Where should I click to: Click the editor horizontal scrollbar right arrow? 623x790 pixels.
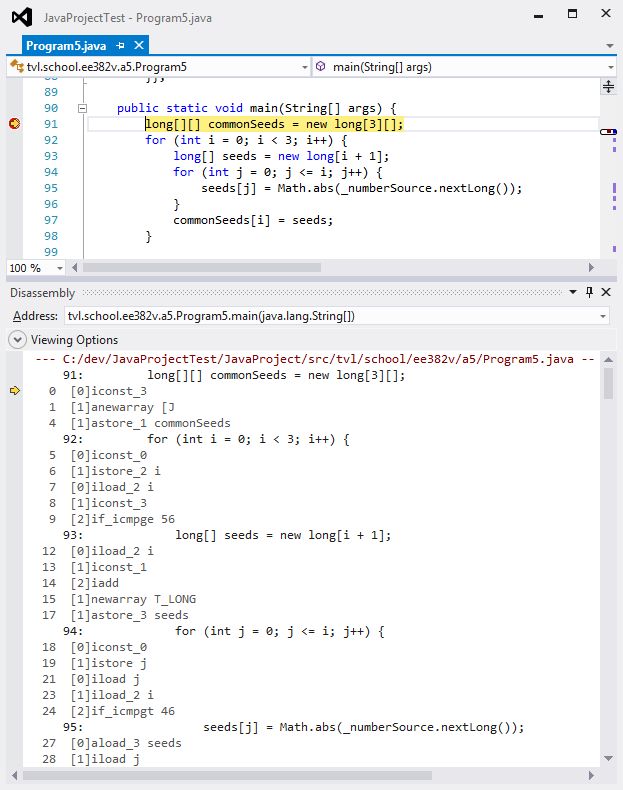click(x=591, y=268)
